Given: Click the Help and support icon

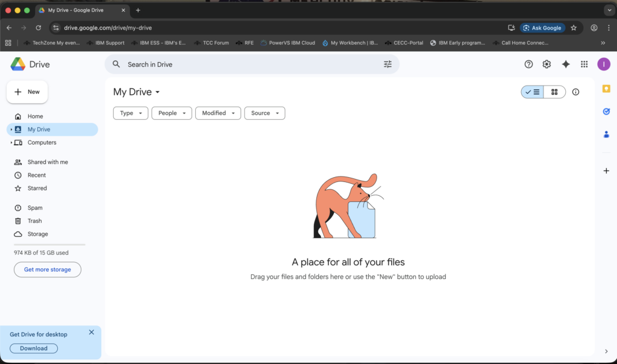Looking at the screenshot, I should (x=528, y=64).
